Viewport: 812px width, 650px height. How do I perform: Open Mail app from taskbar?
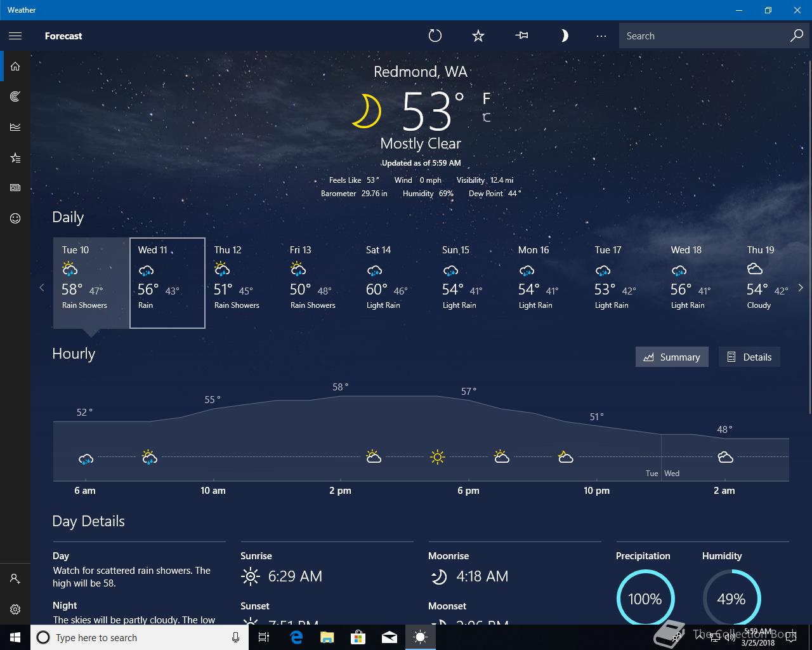tap(390, 637)
